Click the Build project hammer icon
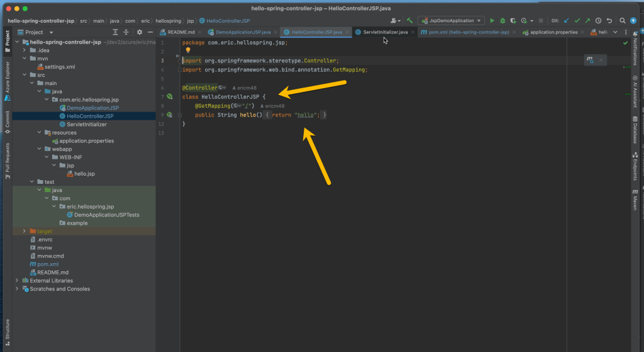This screenshot has width=644, height=352. (409, 21)
